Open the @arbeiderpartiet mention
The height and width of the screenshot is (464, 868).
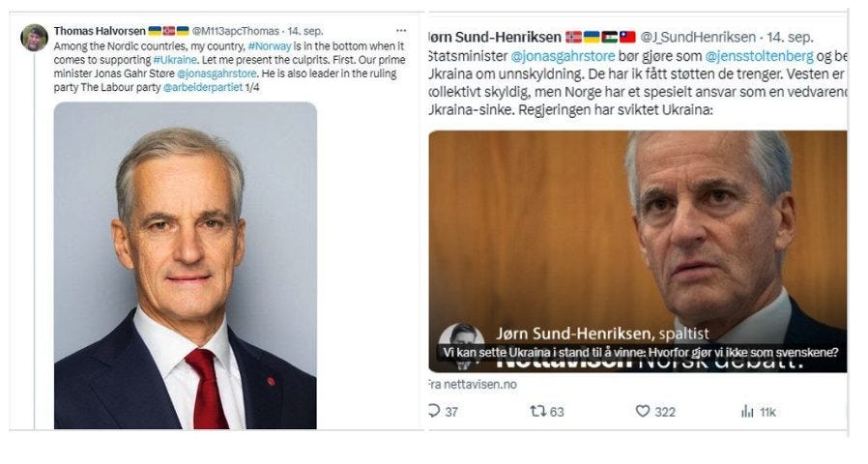tap(203, 88)
